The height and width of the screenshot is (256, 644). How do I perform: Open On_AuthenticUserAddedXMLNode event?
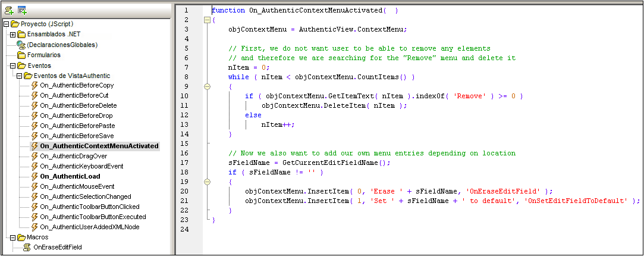tap(90, 227)
